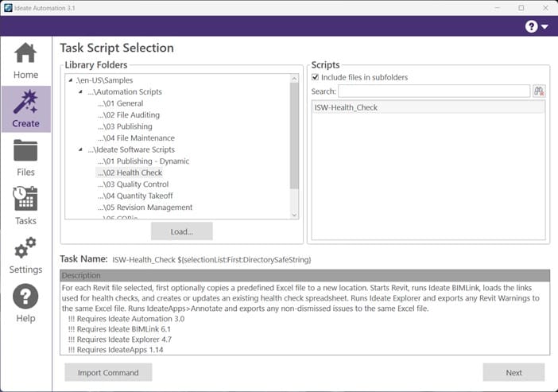
Task: Click in the scripts Search input field
Action: coord(434,91)
